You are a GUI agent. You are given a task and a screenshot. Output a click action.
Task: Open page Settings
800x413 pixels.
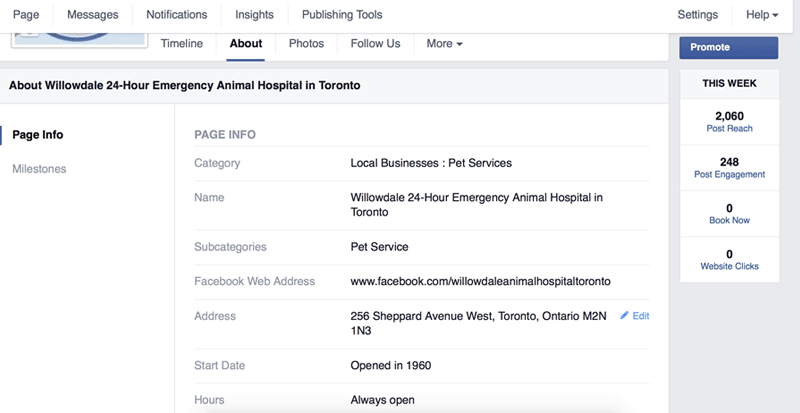pyautogui.click(x=697, y=15)
